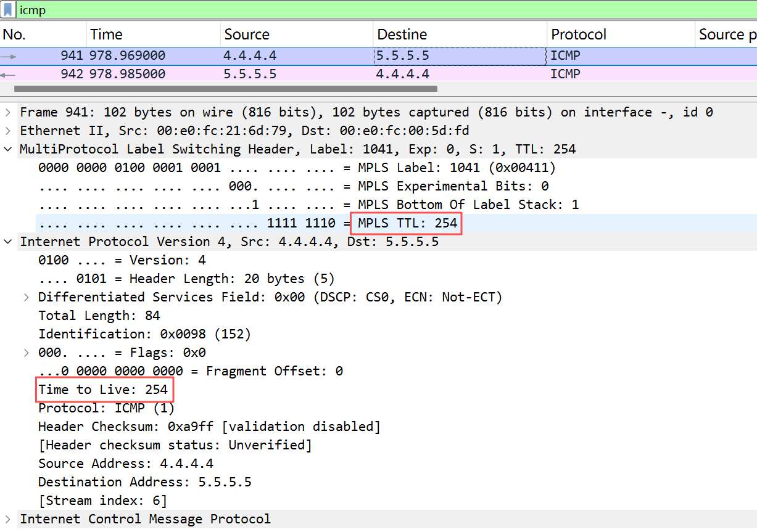Screen dimensions: 757x532
Task: Expand the Flags: 0x0 node
Action: 26,353
